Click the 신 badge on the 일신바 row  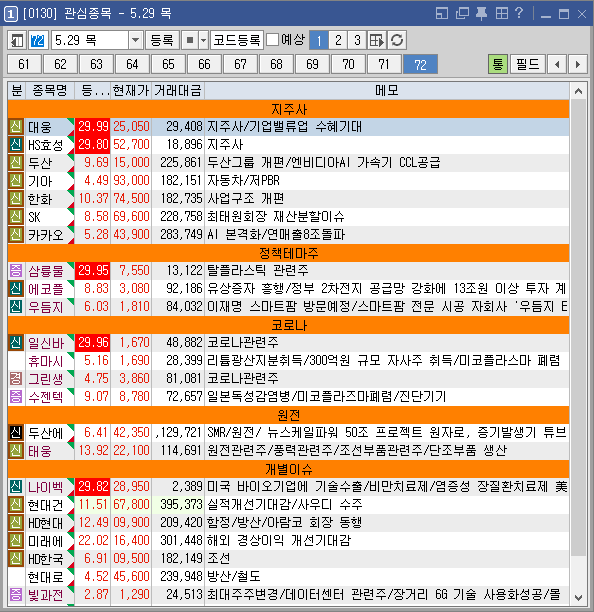(16, 343)
